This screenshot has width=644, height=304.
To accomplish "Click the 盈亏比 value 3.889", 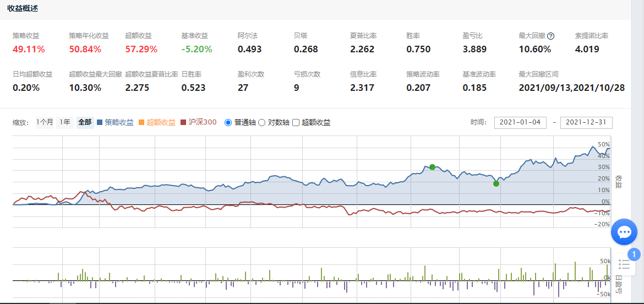I will pos(475,50).
